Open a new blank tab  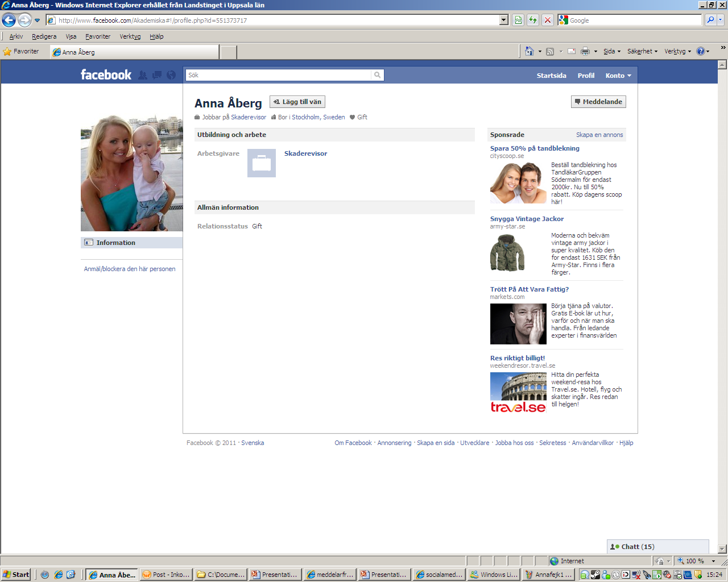pos(229,52)
